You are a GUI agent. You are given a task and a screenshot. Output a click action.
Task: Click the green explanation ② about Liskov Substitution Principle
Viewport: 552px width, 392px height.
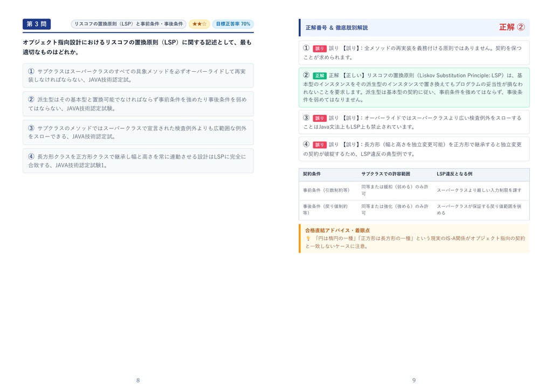[x=414, y=87]
